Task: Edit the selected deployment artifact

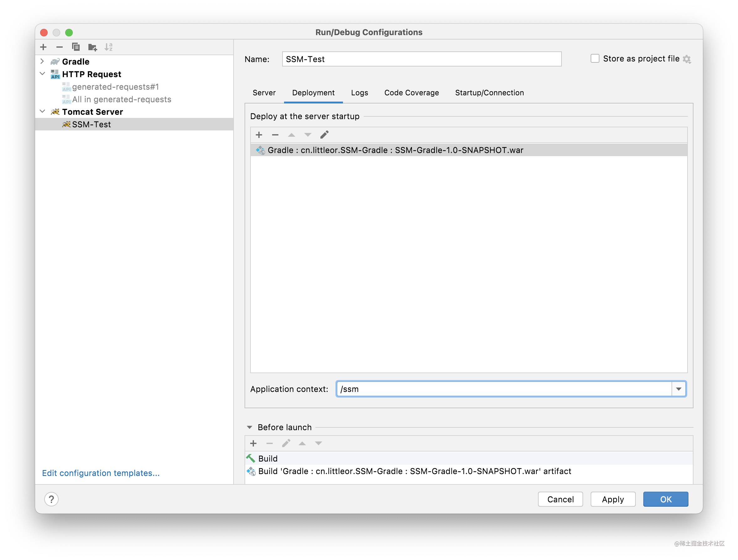Action: pos(324,135)
